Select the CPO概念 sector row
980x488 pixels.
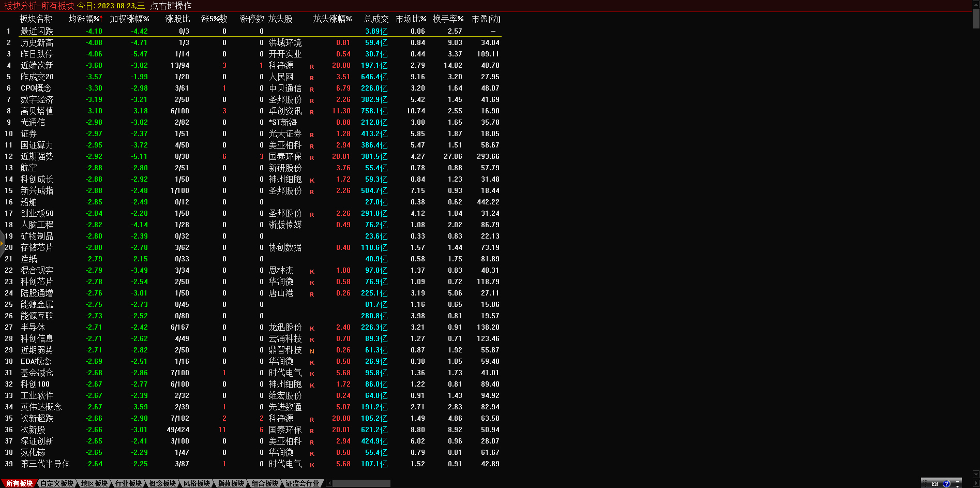click(x=36, y=88)
